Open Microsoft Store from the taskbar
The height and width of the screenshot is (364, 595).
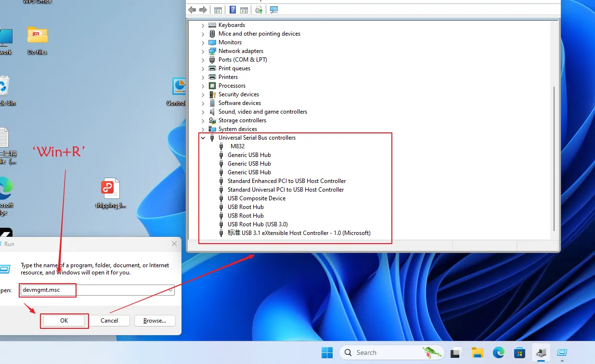[519, 353]
